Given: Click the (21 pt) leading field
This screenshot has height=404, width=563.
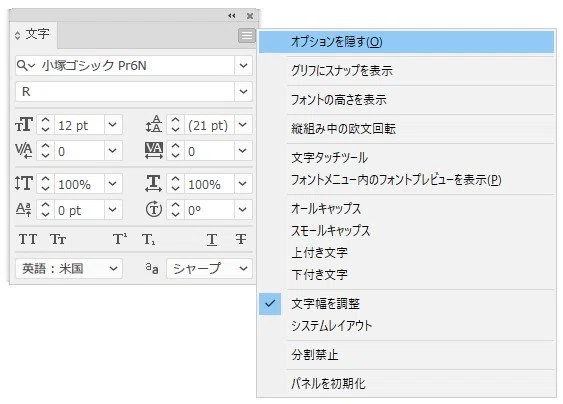Looking at the screenshot, I should pyautogui.click(x=209, y=125).
